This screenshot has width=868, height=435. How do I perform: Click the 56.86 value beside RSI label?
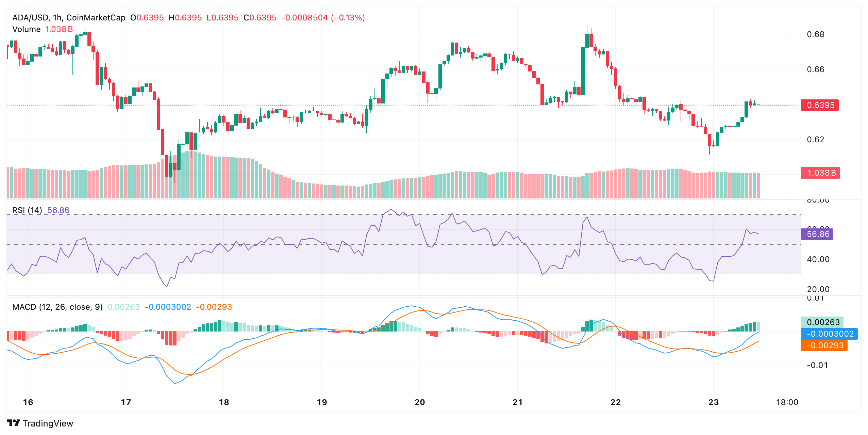(x=58, y=210)
